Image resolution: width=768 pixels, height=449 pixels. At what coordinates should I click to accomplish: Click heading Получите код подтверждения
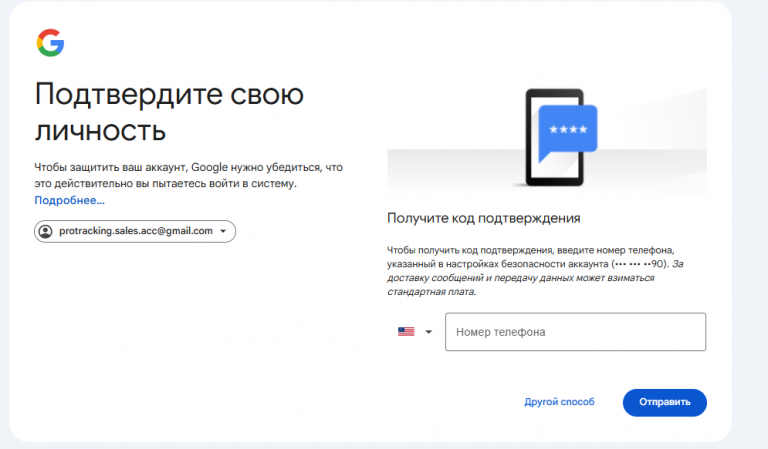pos(483,218)
